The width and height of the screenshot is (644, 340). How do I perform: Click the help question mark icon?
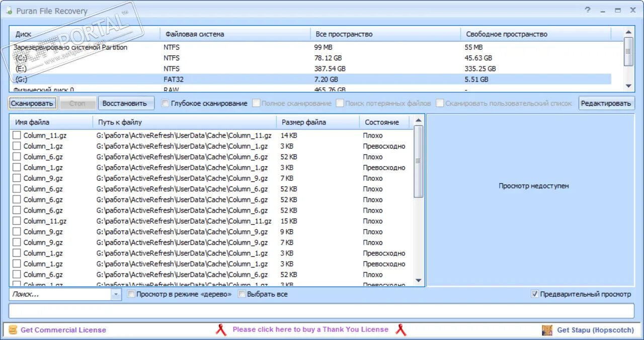click(x=588, y=10)
